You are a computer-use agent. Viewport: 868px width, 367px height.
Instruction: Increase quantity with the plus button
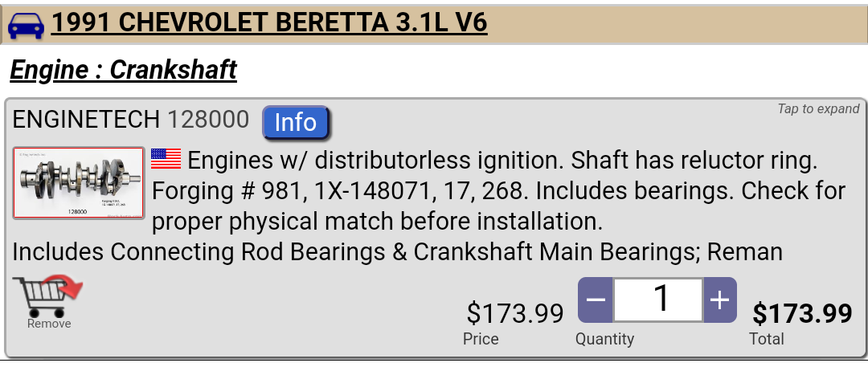pyautogui.click(x=719, y=300)
